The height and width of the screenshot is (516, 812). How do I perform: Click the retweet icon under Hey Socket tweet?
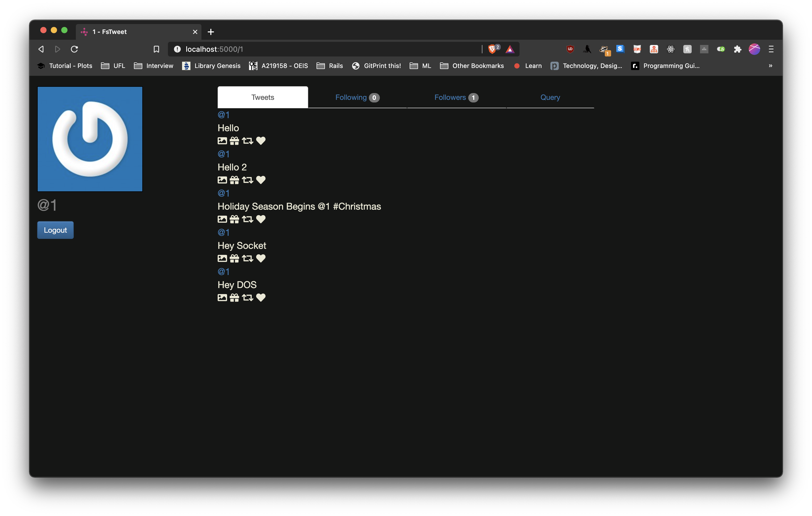pos(247,259)
